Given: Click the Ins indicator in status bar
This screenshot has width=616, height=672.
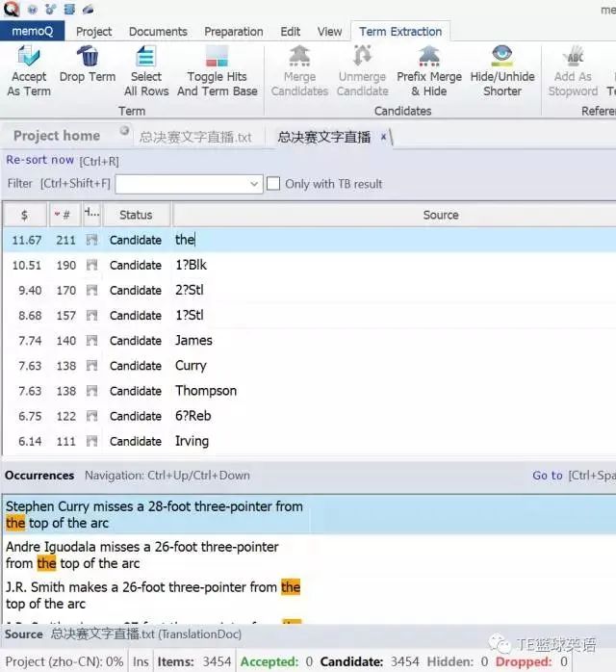Looking at the screenshot, I should (x=141, y=661).
